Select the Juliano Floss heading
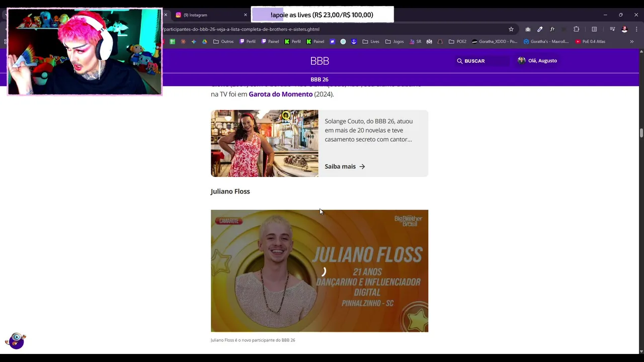 (230, 191)
